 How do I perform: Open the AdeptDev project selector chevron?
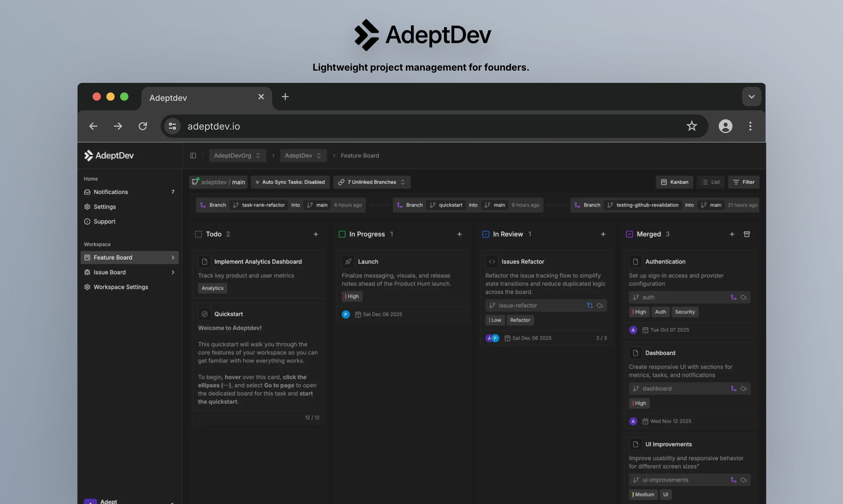319,156
